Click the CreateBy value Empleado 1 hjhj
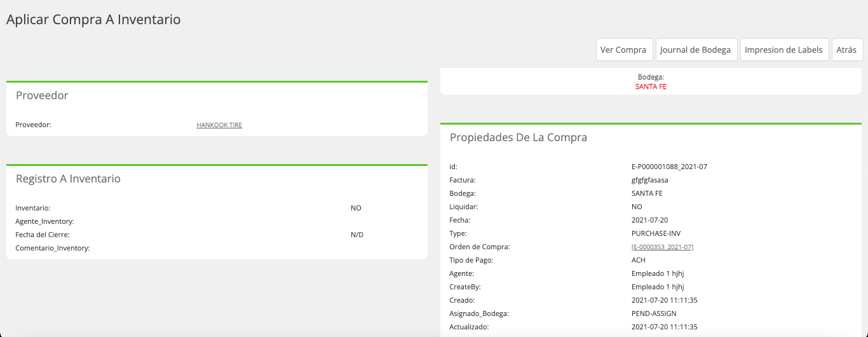The image size is (868, 337). pyautogui.click(x=658, y=287)
